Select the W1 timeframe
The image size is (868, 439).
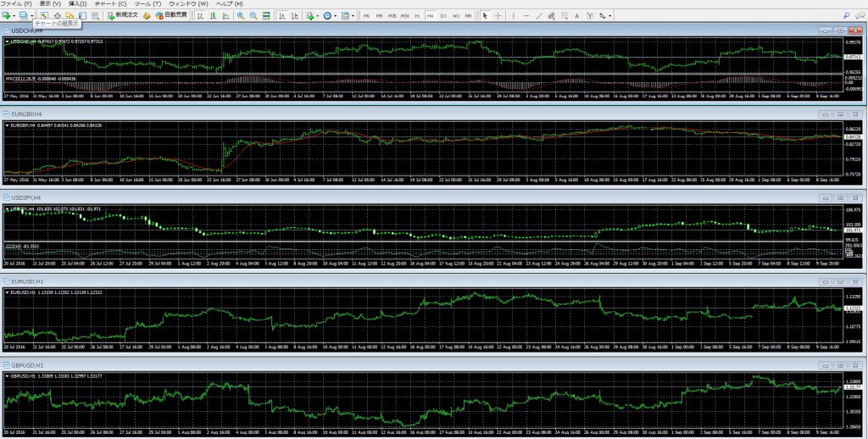[x=456, y=15]
